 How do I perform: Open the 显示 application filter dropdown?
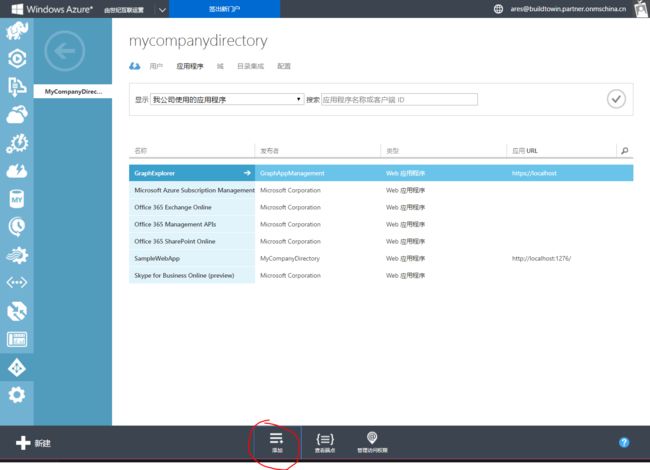point(227,99)
